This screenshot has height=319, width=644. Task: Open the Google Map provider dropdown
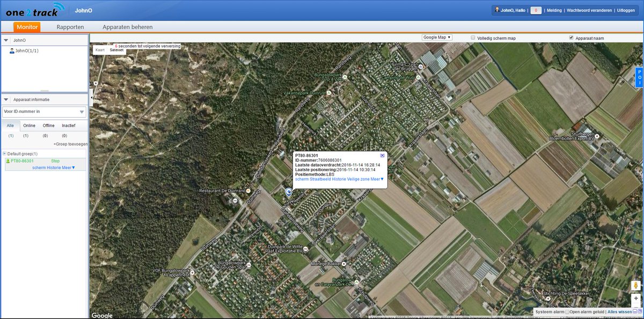point(437,38)
